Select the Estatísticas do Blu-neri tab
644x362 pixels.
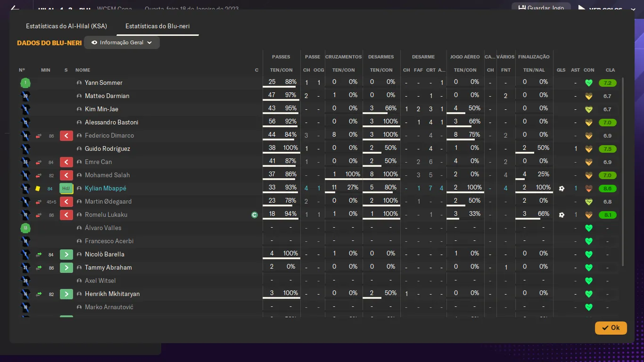click(x=157, y=26)
